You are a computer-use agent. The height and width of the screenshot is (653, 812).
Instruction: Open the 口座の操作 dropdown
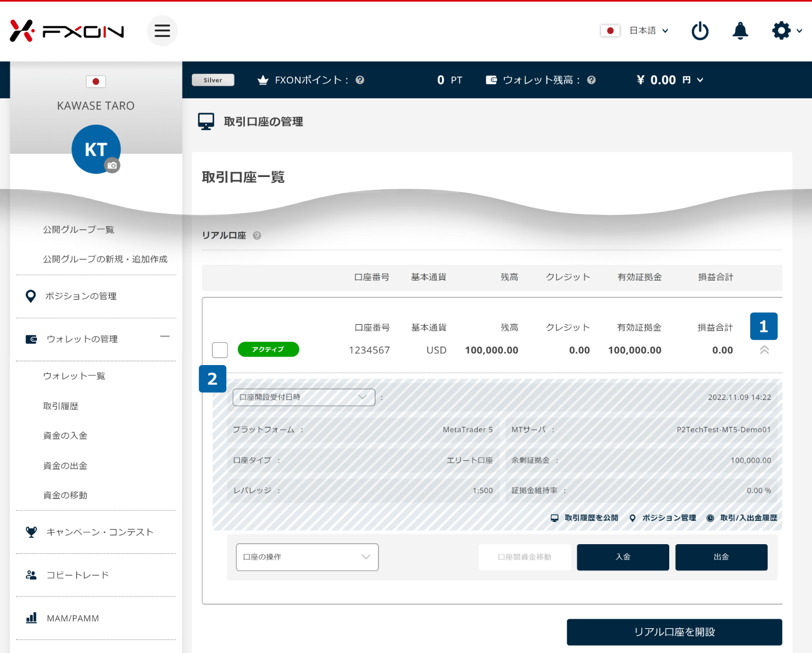click(x=307, y=557)
